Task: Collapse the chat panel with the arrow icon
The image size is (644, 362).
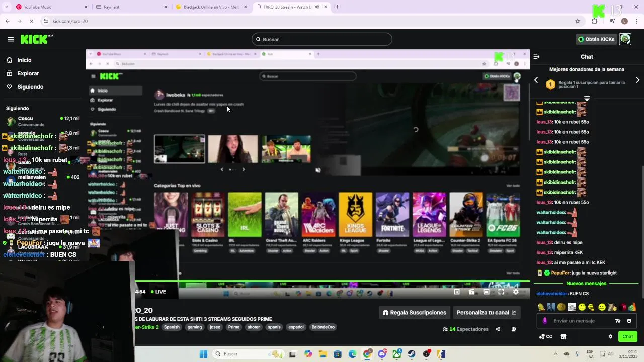Action: click(x=536, y=57)
